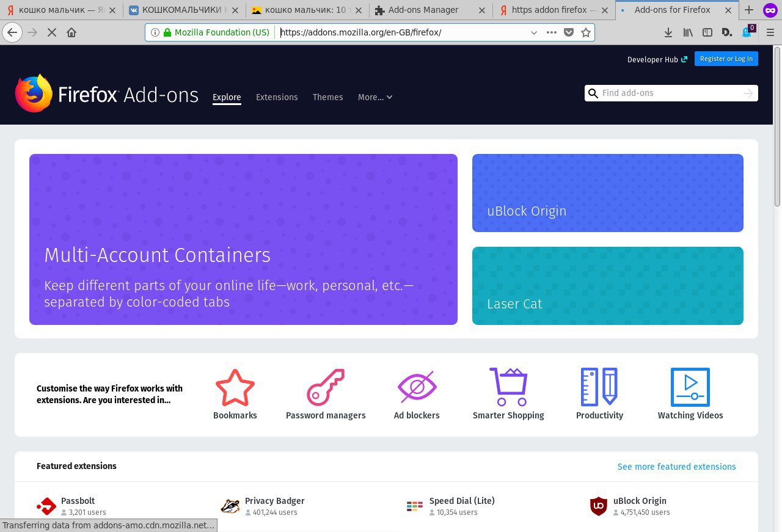The width and height of the screenshot is (782, 532).
Task: Bookmark this page with star icon
Action: point(586,32)
